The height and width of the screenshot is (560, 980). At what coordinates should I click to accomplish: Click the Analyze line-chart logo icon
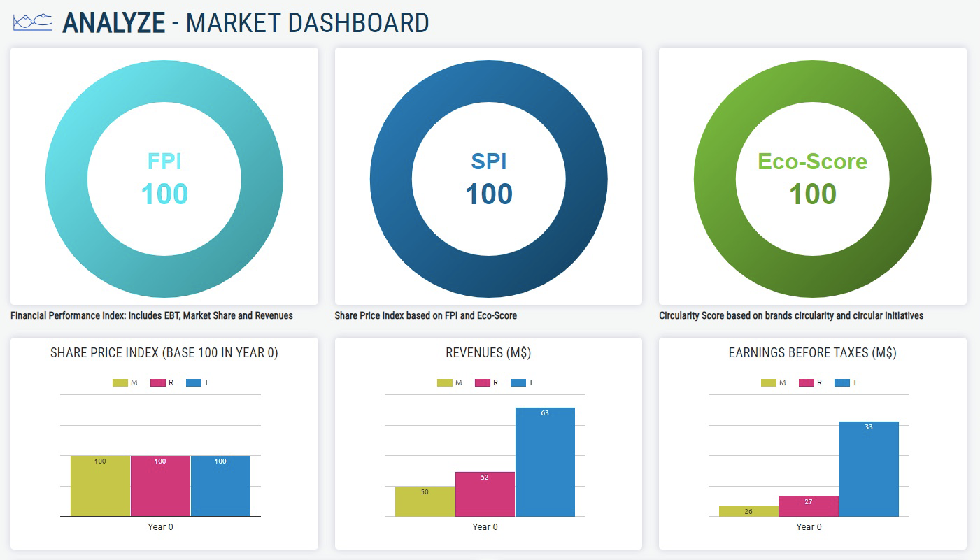tap(33, 22)
